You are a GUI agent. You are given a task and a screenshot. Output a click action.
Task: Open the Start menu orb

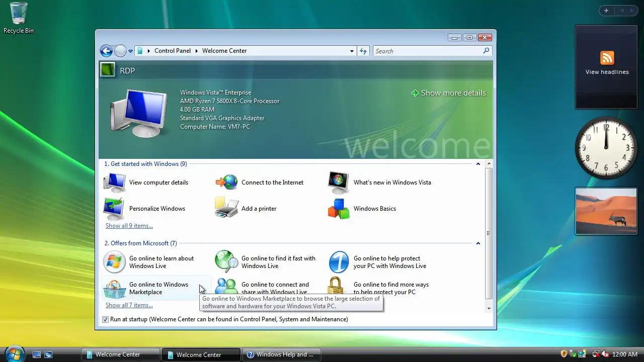[x=15, y=353]
